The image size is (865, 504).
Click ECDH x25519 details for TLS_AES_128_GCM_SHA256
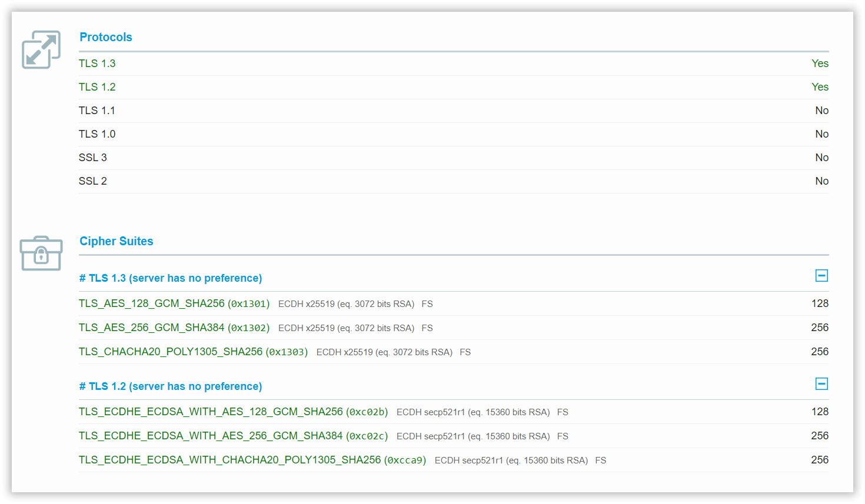(x=346, y=304)
